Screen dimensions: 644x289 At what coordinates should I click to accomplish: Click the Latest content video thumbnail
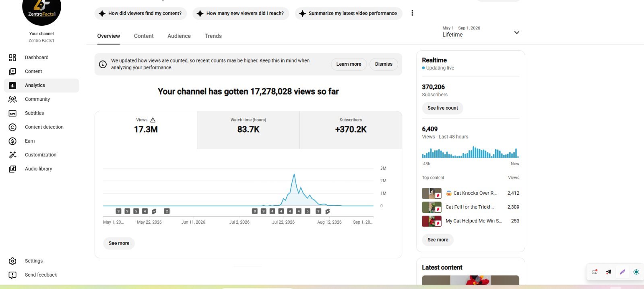coord(471,281)
